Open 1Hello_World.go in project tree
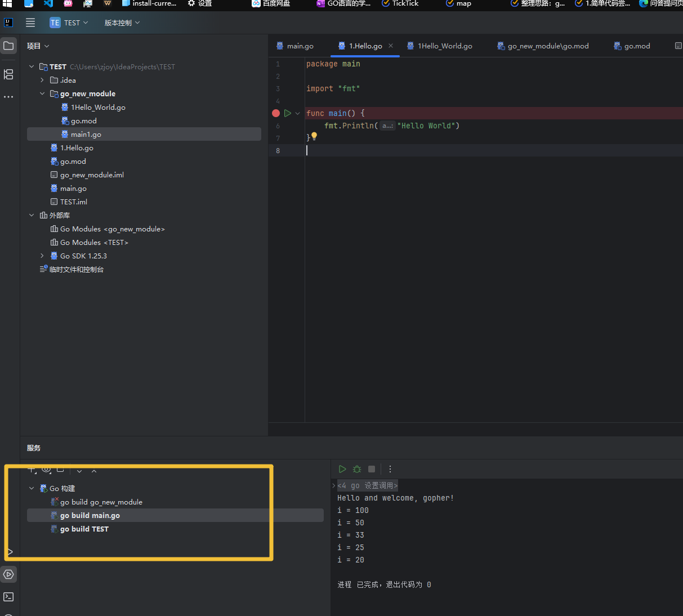Screen dimensions: 683x616 click(93, 107)
